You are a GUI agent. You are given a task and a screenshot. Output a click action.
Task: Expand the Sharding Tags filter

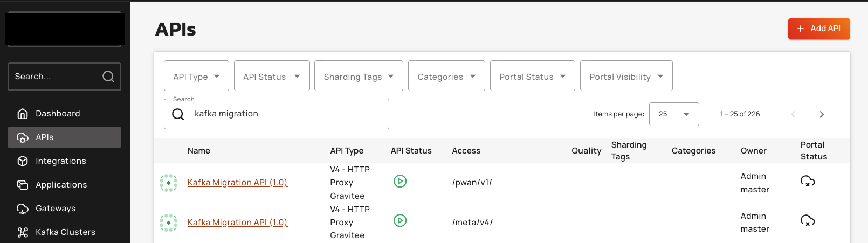tap(359, 76)
